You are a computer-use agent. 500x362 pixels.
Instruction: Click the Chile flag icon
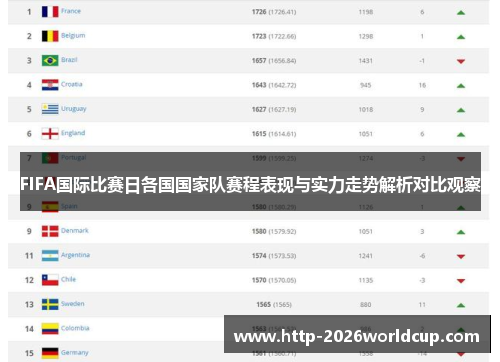click(50, 280)
